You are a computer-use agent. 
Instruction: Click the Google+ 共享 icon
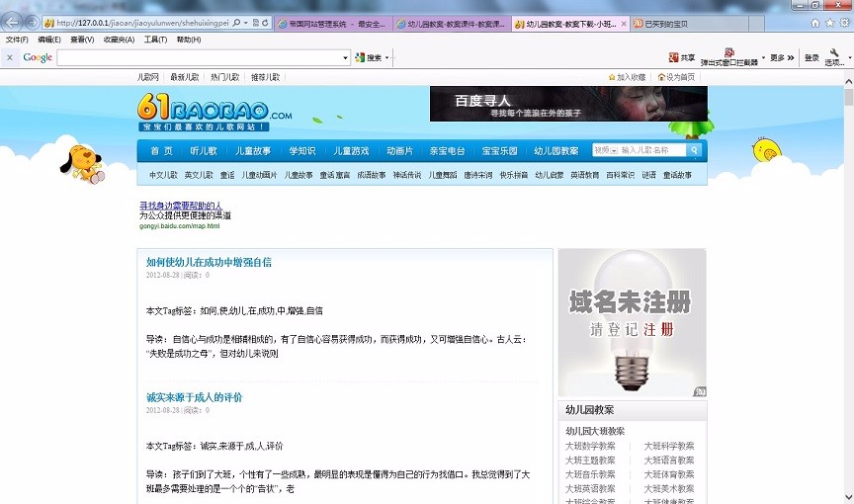681,57
